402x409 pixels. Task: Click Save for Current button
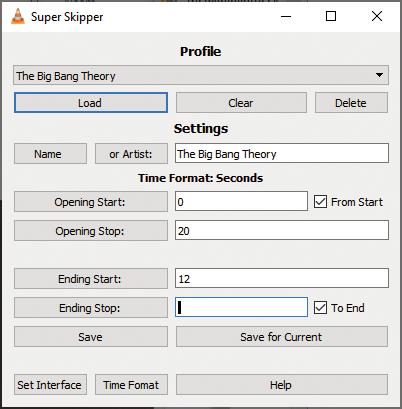(x=282, y=337)
